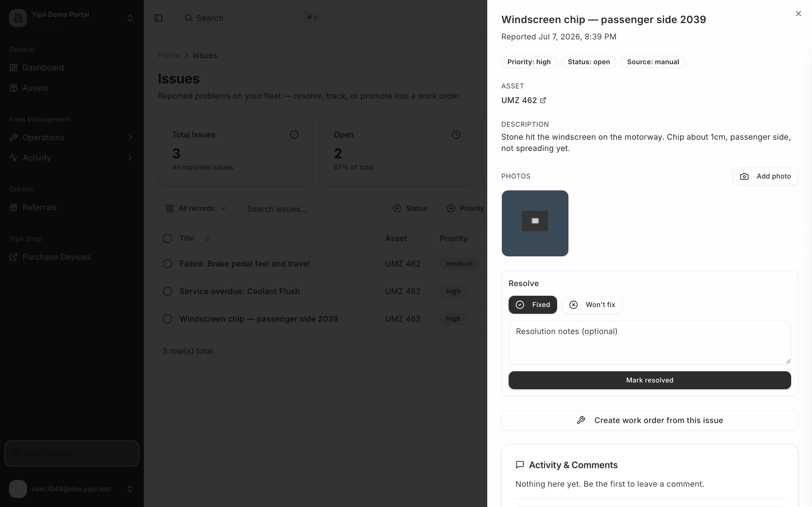The width and height of the screenshot is (812, 507).
Task: Go to Assets in the sidebar
Action: [x=35, y=88]
